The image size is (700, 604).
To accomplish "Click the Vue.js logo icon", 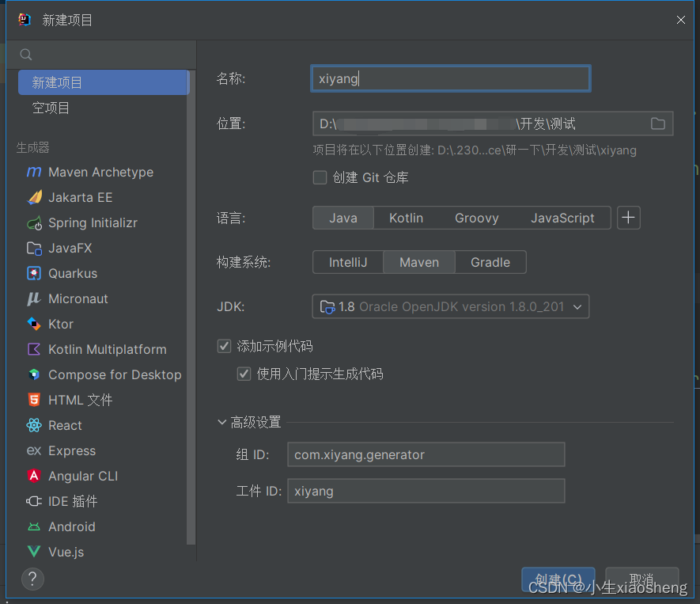I will [x=34, y=552].
